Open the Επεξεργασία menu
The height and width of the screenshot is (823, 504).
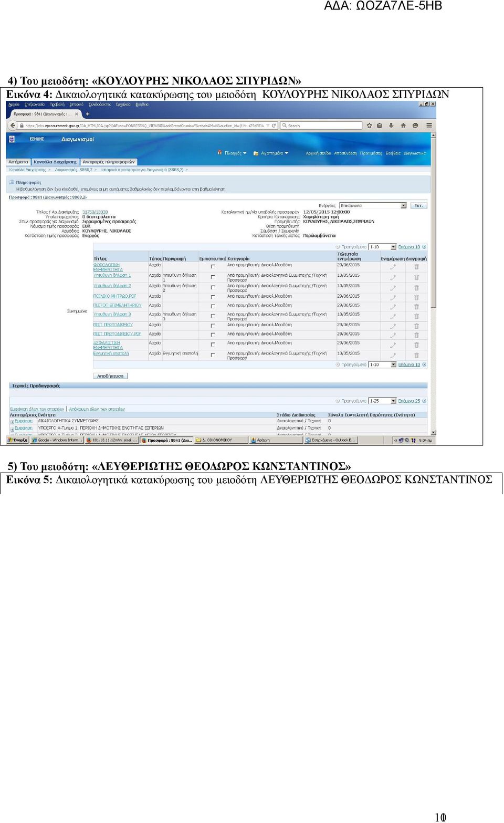pos(35,105)
